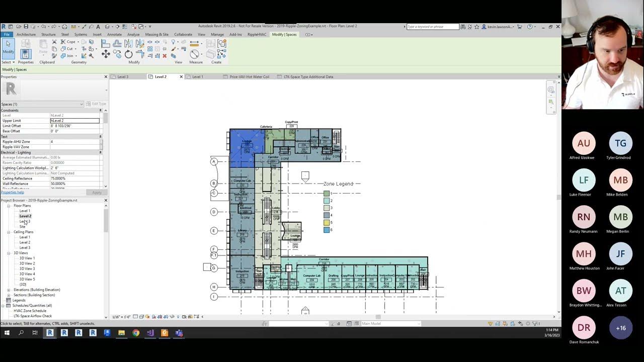Click the Save icon in quick access toolbar

(x=26, y=27)
